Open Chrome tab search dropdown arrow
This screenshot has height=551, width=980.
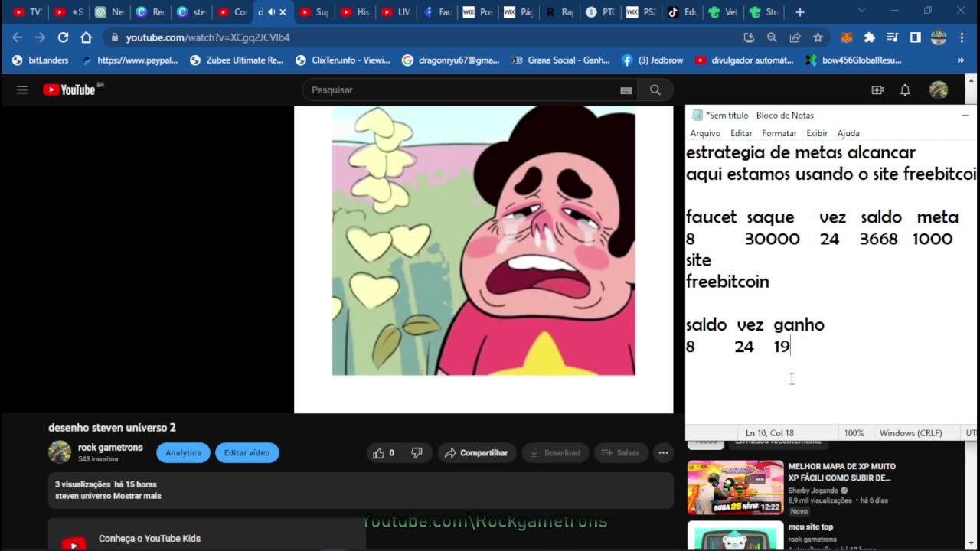coord(861,11)
